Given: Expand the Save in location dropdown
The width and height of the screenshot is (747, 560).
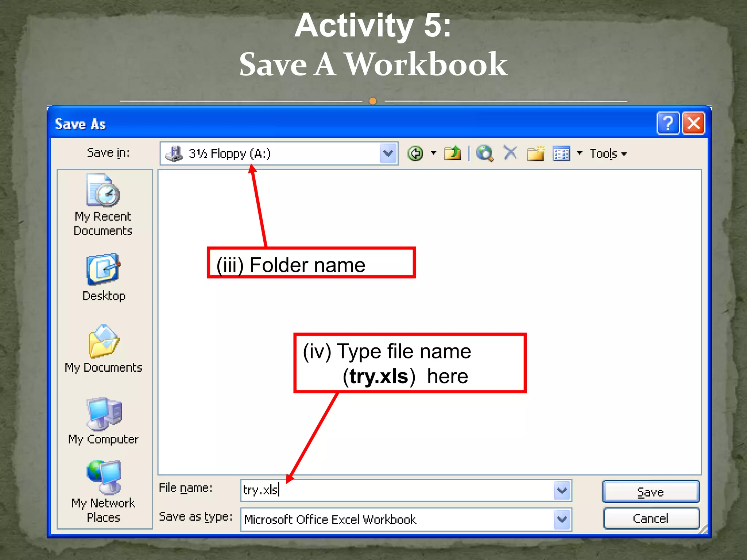Looking at the screenshot, I should point(388,153).
